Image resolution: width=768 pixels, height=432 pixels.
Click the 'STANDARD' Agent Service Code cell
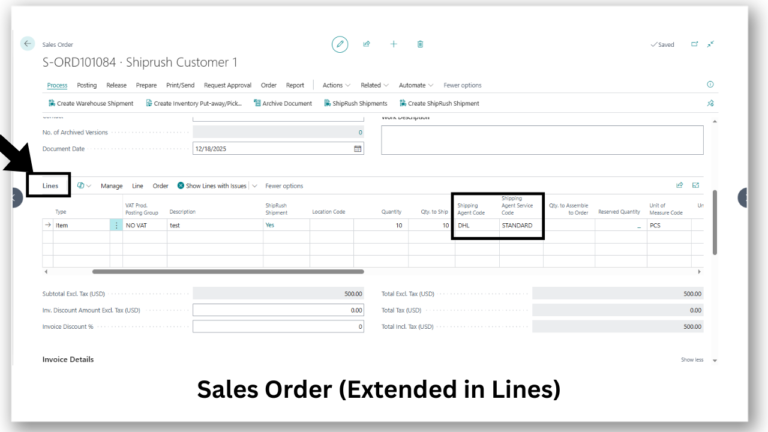[521, 225]
